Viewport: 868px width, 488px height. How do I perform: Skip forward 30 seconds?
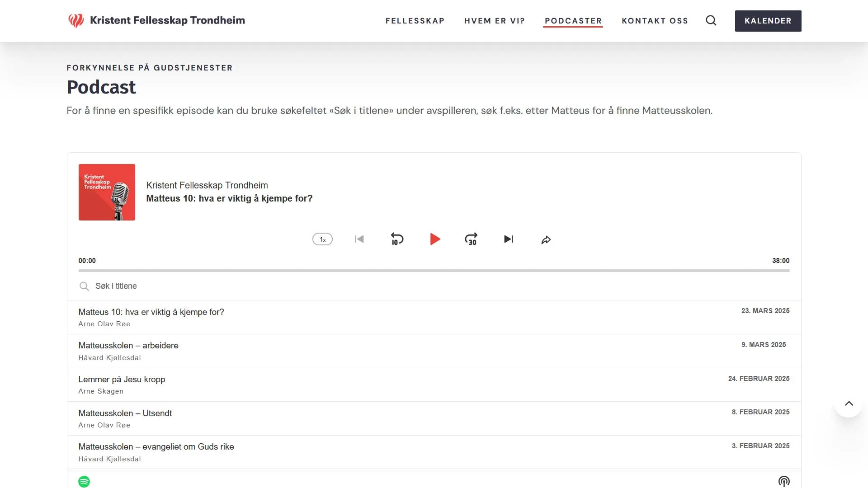coord(471,239)
